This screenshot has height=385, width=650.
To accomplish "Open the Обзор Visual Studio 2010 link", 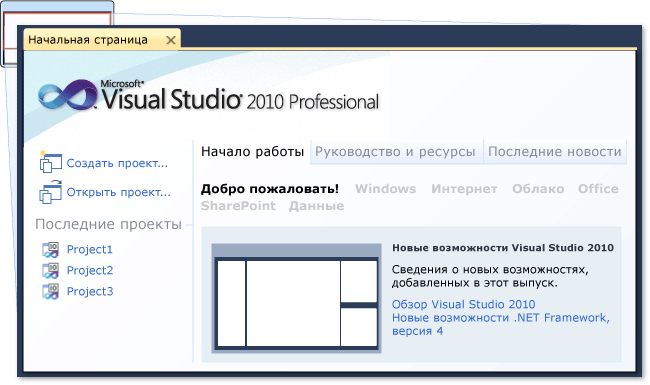I will pyautogui.click(x=463, y=305).
